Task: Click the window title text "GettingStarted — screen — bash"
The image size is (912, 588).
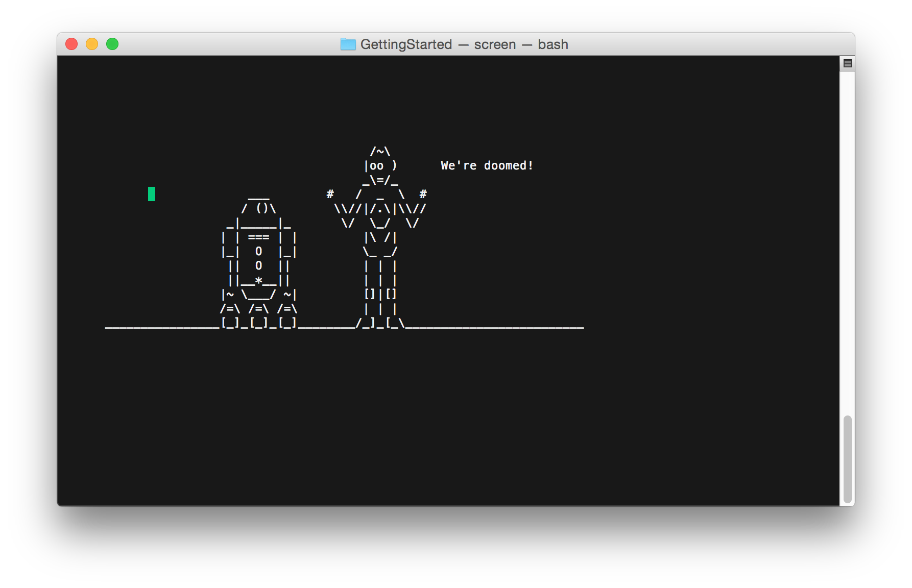Action: 464,44
